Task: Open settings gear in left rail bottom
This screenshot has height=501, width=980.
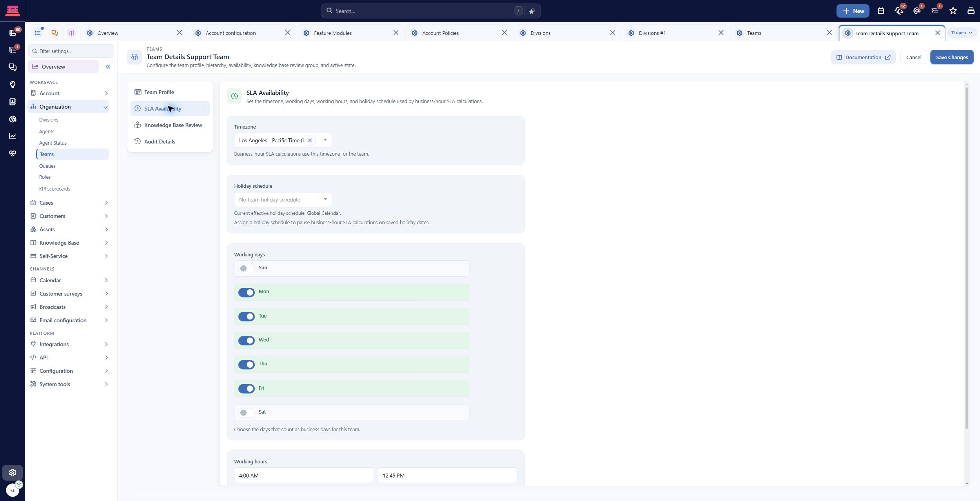Action: pos(13,472)
